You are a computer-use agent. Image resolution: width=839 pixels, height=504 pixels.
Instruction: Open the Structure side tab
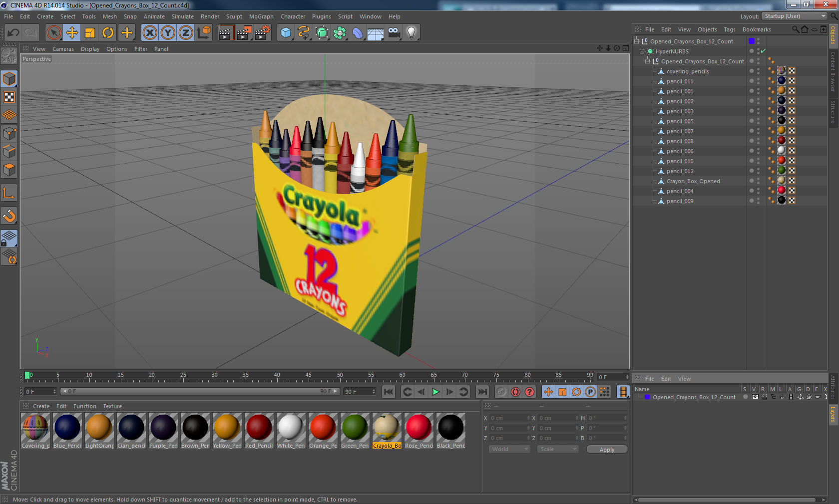(x=833, y=112)
